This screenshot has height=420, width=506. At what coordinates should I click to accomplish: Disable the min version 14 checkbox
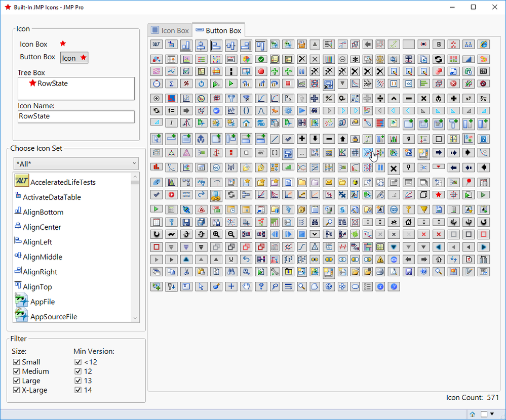click(78, 390)
